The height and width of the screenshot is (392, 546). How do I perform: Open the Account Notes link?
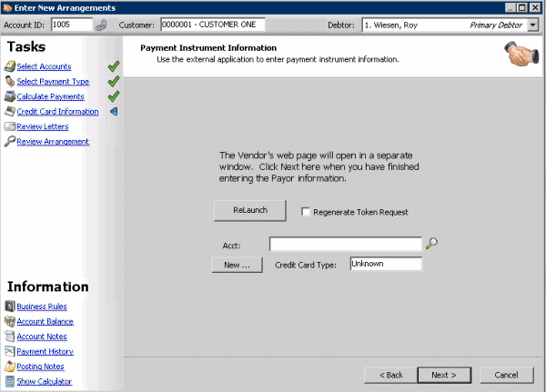(42, 337)
